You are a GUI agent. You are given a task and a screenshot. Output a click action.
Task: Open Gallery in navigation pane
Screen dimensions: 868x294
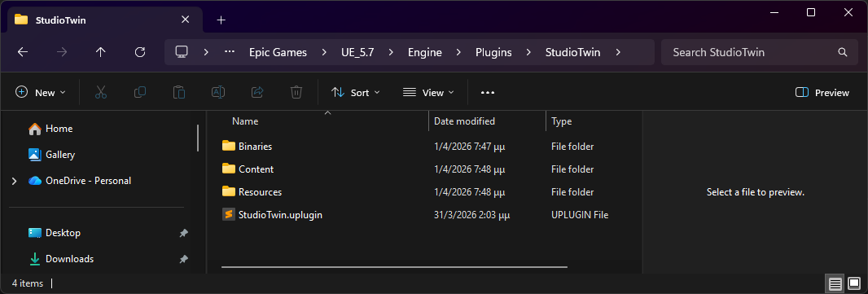click(x=59, y=155)
